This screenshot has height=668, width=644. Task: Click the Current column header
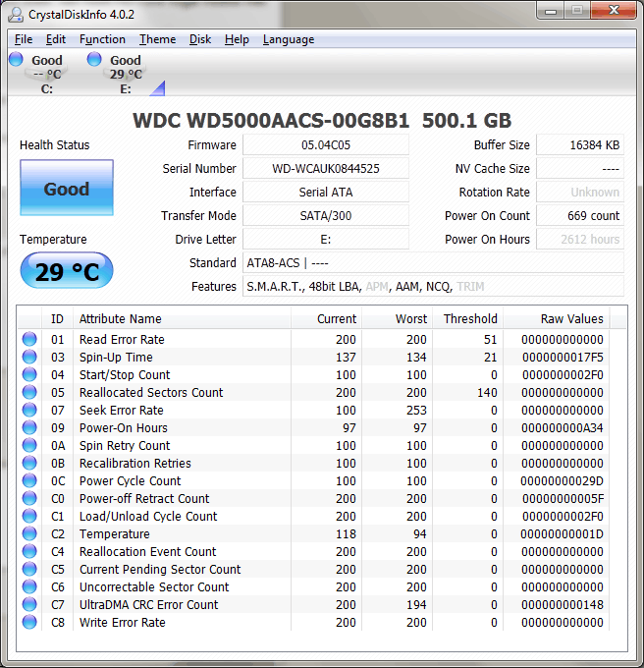click(327, 318)
